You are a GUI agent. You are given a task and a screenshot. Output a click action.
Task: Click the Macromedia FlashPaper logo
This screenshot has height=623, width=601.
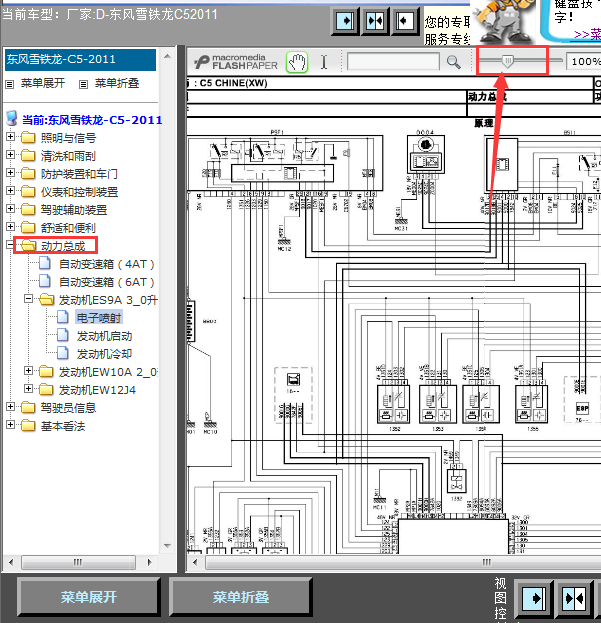(236, 62)
